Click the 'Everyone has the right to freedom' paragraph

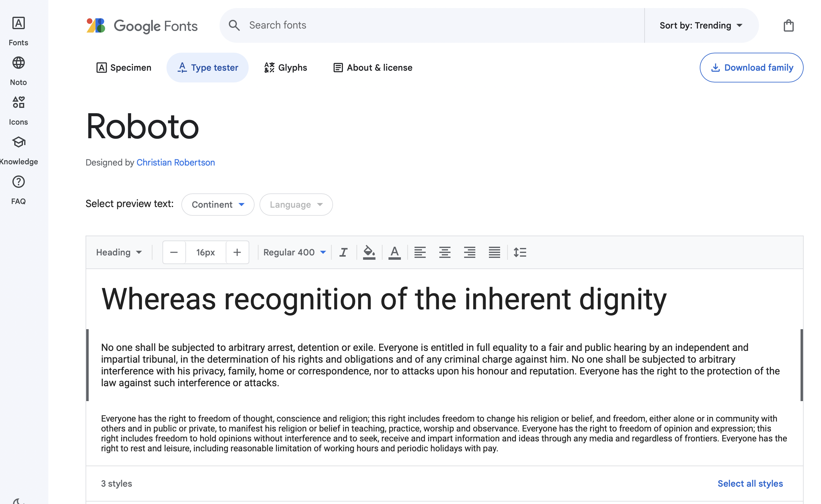click(x=444, y=433)
